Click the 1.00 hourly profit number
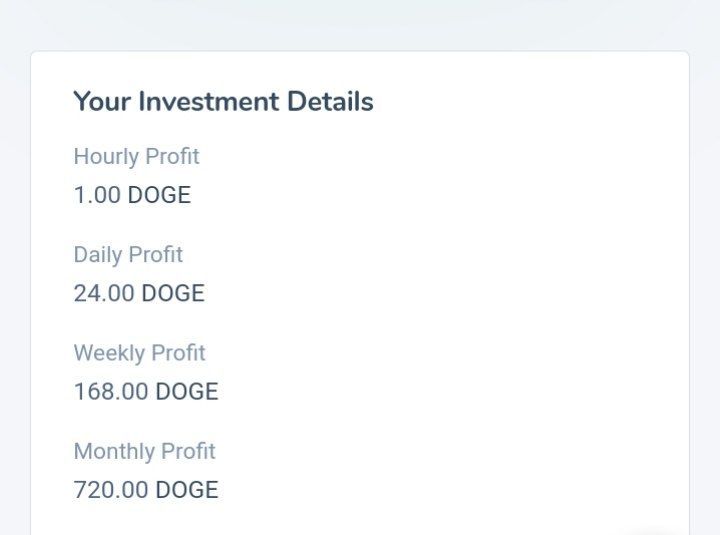 point(97,195)
